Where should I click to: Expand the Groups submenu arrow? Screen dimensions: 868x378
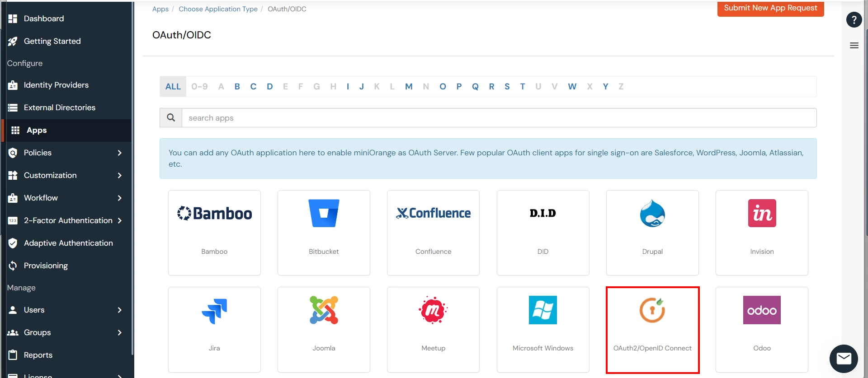click(119, 332)
